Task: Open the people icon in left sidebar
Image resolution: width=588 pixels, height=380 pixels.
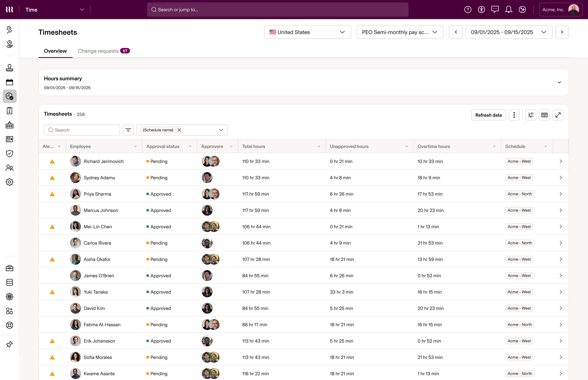Action: point(9,168)
